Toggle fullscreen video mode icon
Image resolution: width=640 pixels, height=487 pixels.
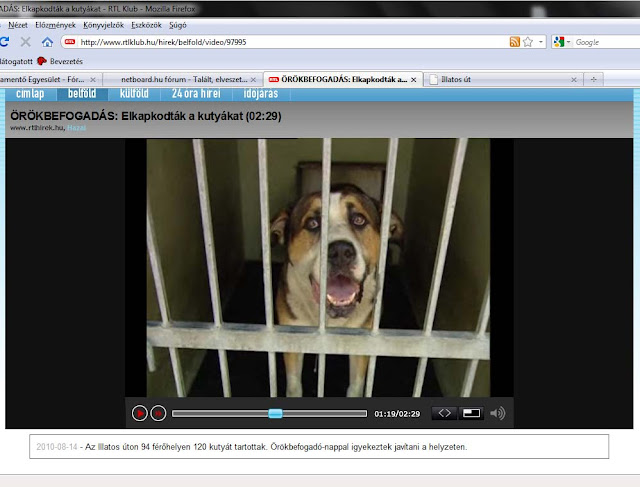[x=471, y=413]
